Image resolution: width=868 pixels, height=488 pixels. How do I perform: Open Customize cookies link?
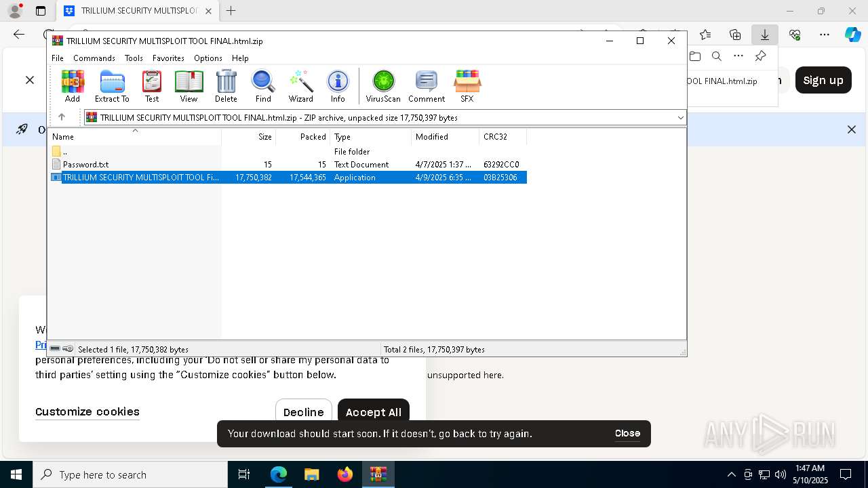(87, 411)
